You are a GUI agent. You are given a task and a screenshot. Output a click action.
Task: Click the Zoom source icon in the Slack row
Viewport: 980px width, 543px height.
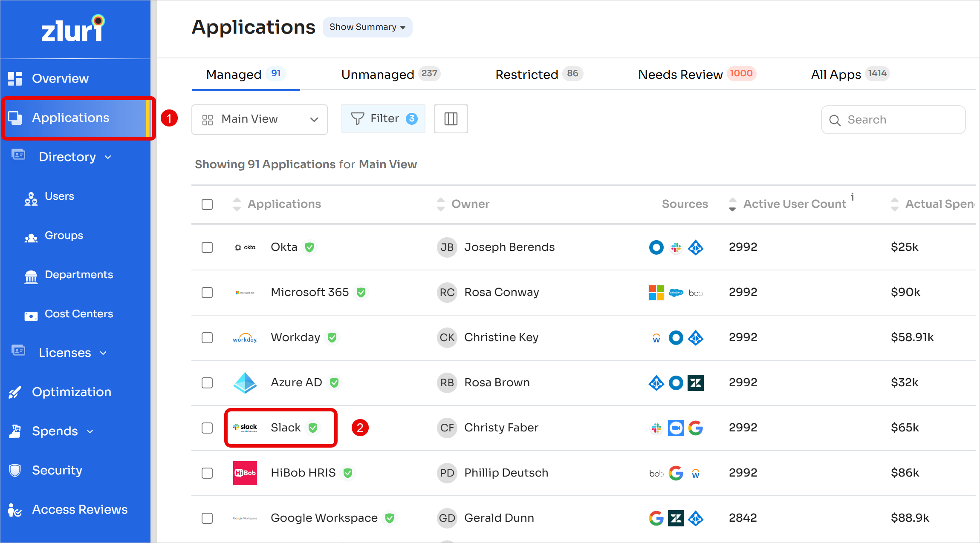coord(676,428)
